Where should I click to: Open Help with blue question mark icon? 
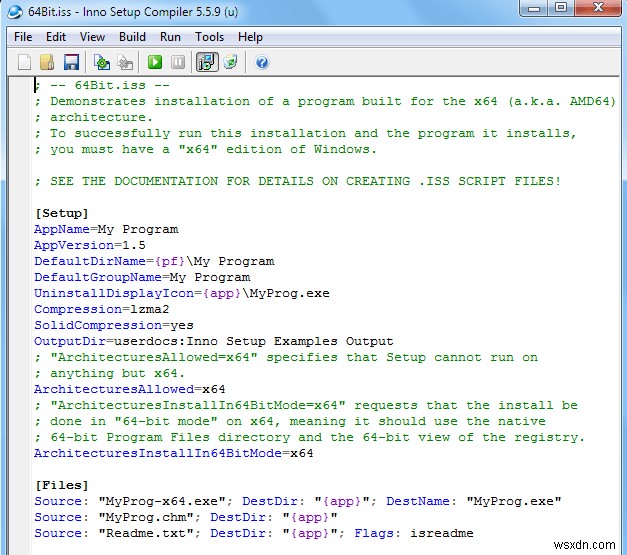(x=262, y=62)
